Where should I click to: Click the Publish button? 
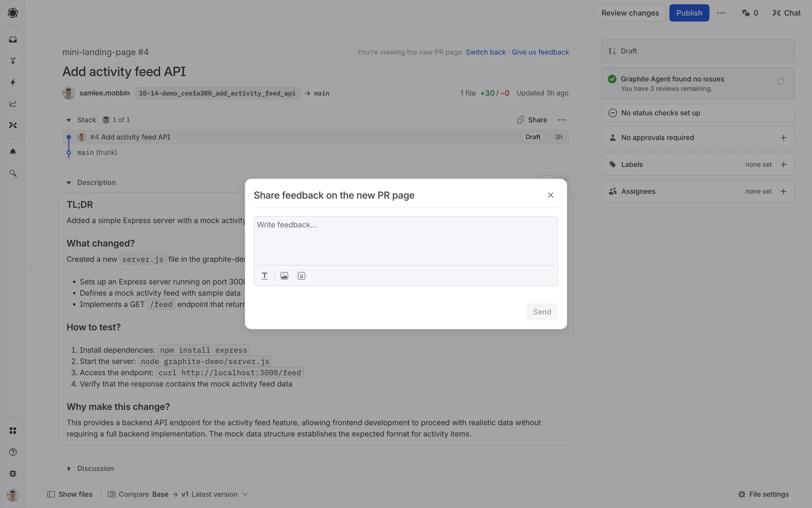pos(689,13)
